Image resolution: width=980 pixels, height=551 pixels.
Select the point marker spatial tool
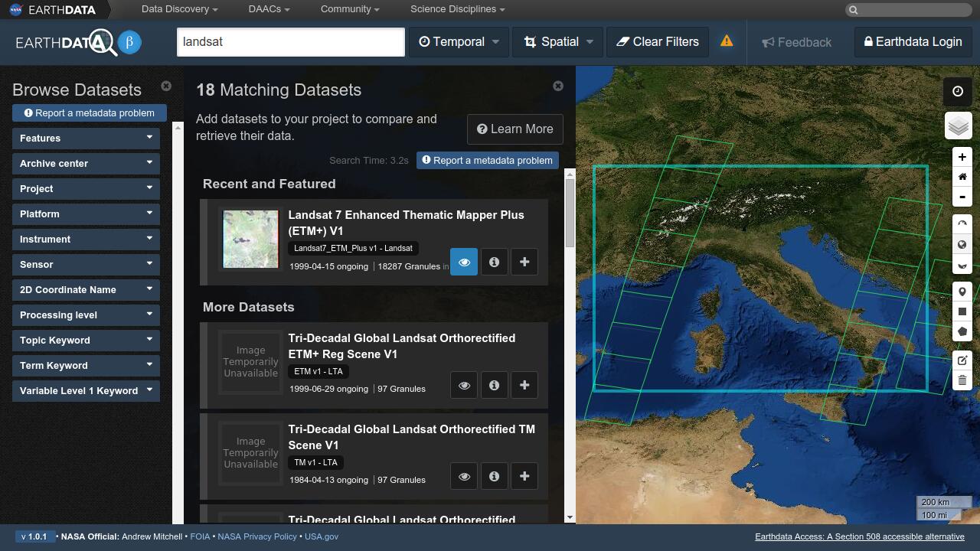click(962, 292)
